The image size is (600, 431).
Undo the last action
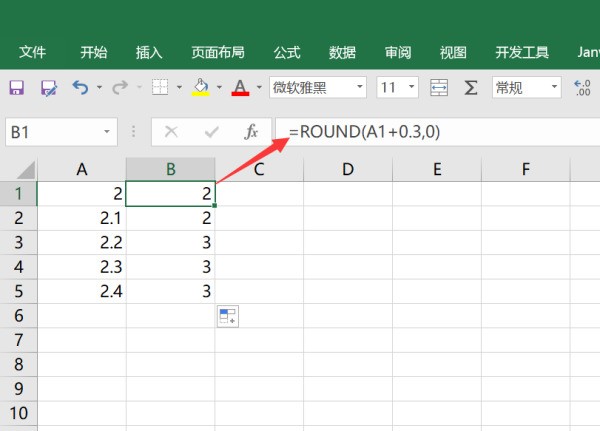point(80,88)
